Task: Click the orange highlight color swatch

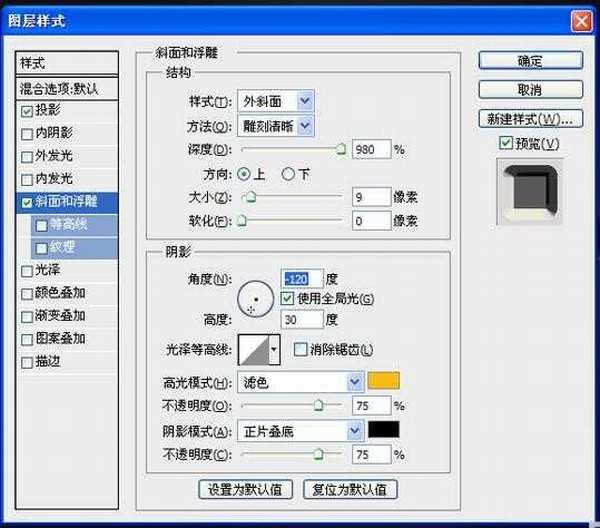Action: [383, 380]
